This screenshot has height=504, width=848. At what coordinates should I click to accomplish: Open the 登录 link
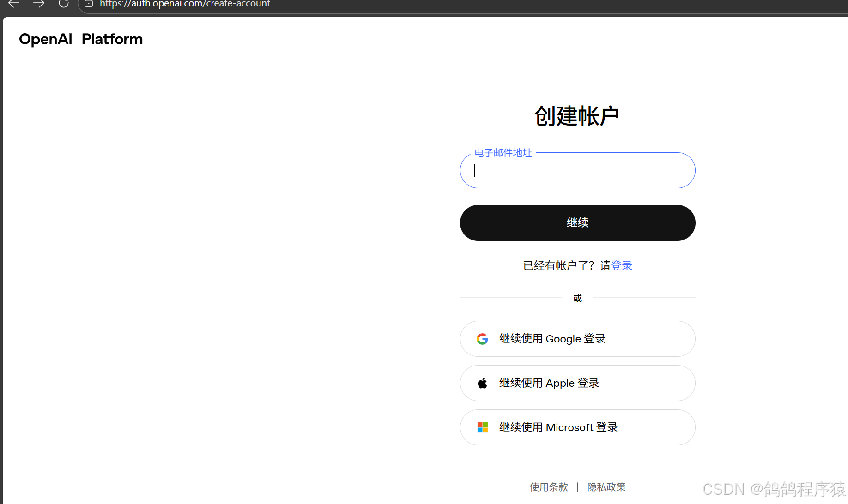pos(622,265)
